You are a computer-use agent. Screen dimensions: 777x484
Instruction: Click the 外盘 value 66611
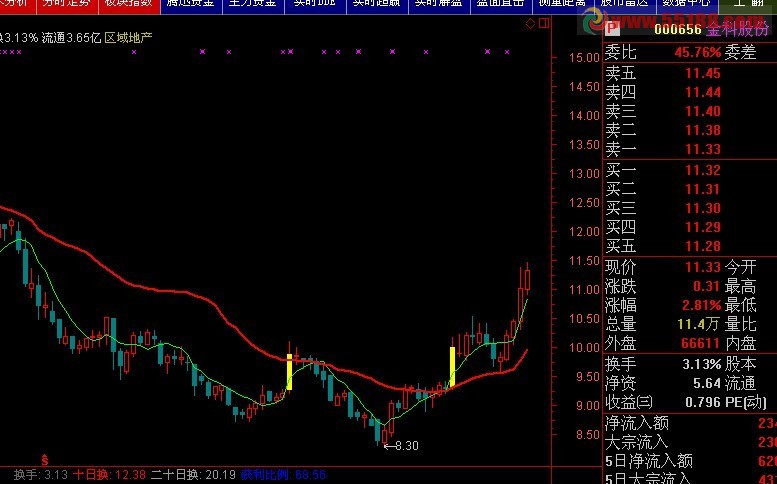click(x=700, y=343)
